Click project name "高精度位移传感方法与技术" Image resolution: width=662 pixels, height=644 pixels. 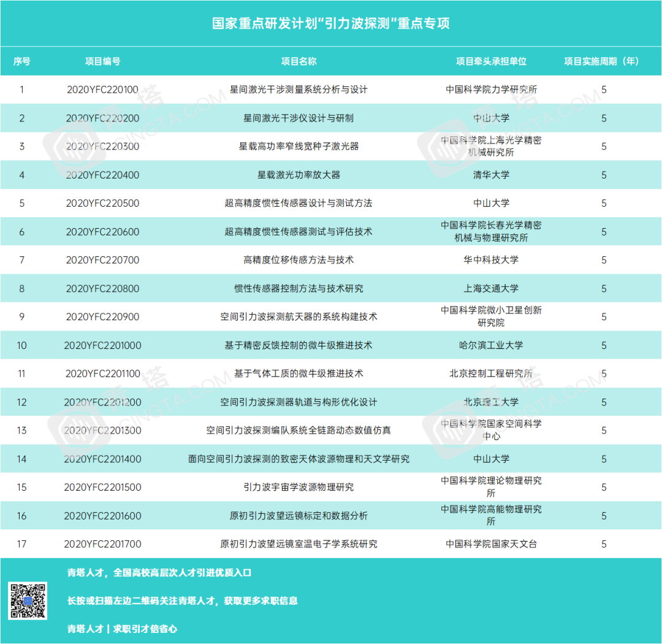pyautogui.click(x=299, y=260)
